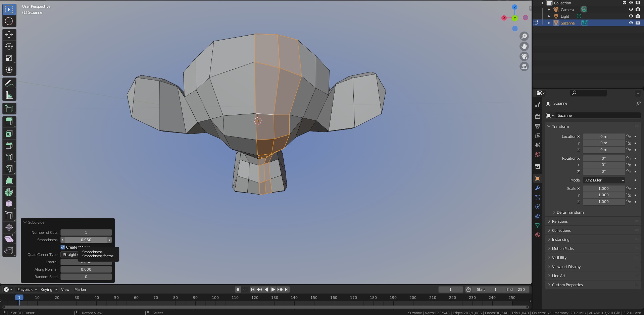Toggle Scale Z lock icon

click(x=629, y=202)
